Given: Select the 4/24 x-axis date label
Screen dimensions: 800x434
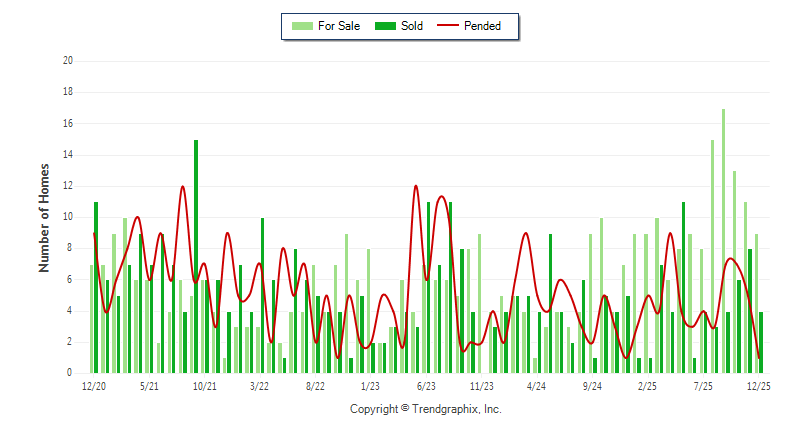Looking at the screenshot, I should click(536, 386).
